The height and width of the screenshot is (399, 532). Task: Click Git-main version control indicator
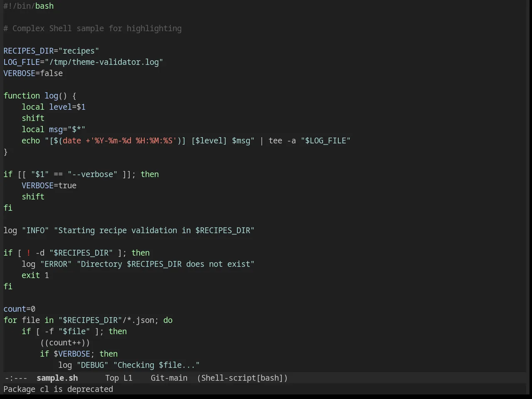(169, 378)
